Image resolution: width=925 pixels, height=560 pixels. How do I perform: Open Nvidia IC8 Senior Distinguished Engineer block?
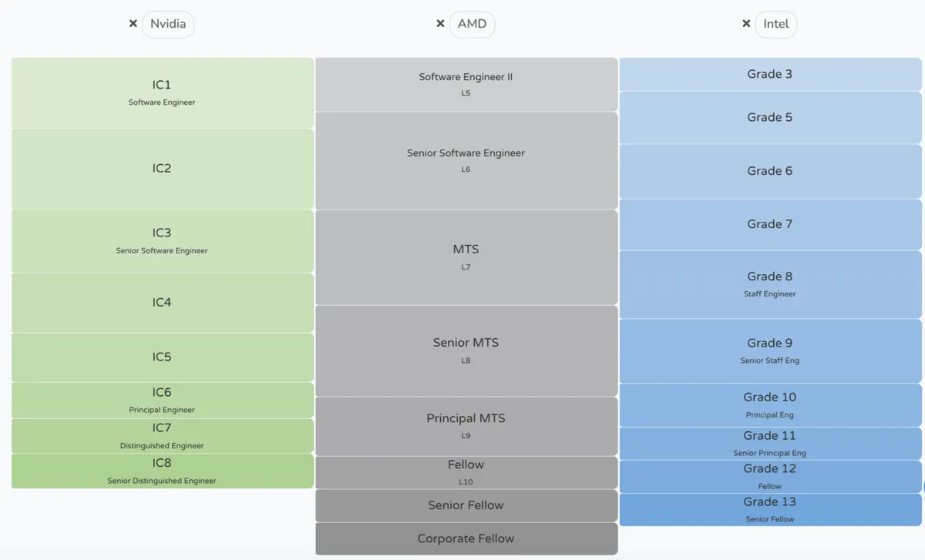click(162, 471)
